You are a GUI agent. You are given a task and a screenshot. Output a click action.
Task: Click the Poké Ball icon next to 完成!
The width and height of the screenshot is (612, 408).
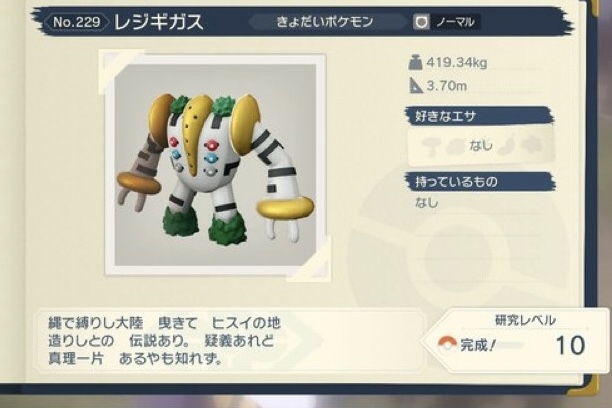pos(447,344)
